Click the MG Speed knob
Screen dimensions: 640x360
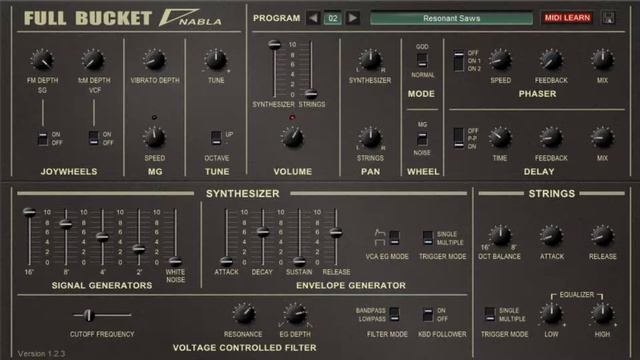(x=154, y=137)
